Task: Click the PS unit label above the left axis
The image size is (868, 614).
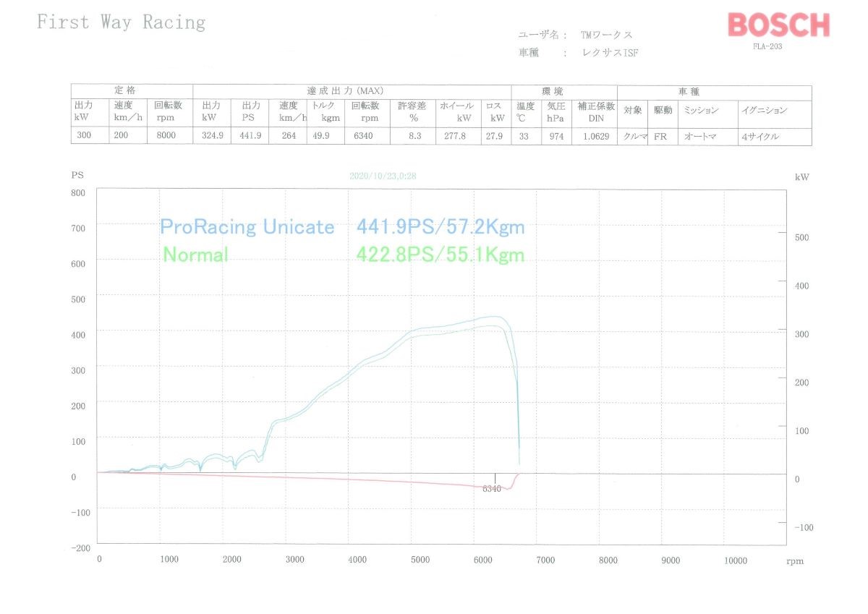Action: coord(77,175)
